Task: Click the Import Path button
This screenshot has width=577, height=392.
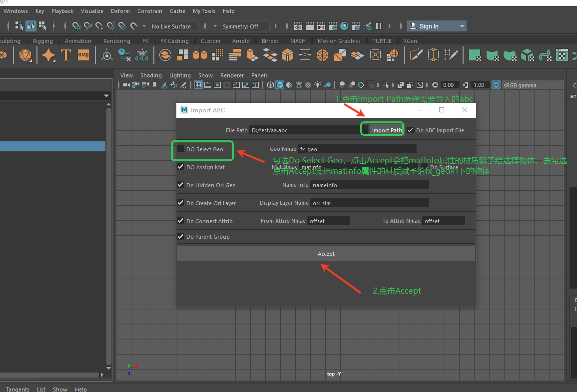Action: click(387, 130)
